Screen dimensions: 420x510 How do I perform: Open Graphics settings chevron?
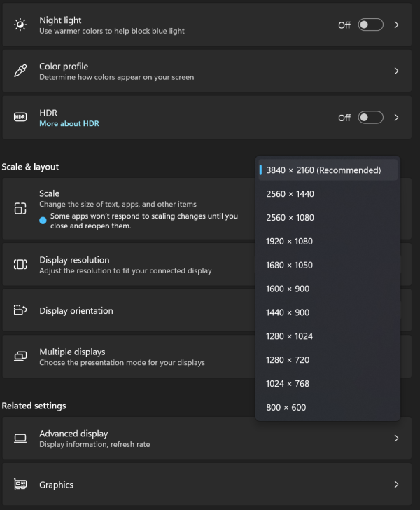pyautogui.click(x=396, y=484)
